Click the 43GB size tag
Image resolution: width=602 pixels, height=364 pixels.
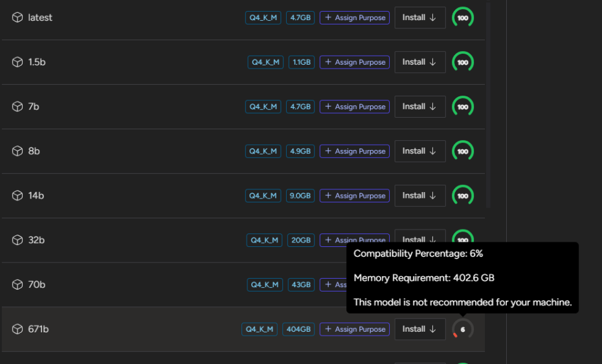302,284
